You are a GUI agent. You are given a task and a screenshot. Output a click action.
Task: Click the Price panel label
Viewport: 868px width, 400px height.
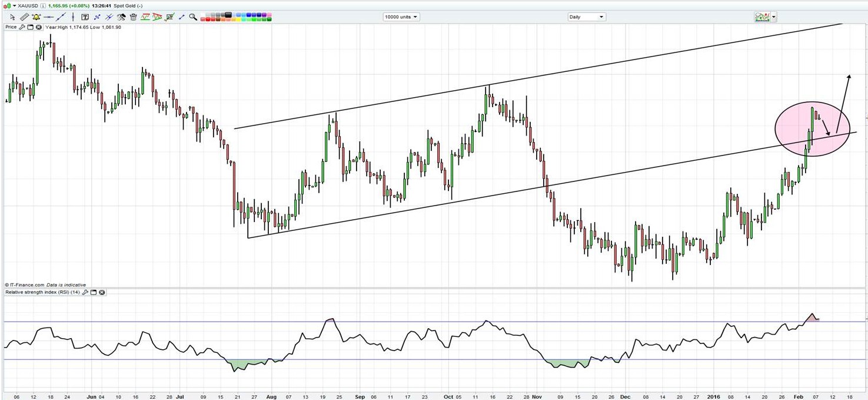(x=11, y=27)
